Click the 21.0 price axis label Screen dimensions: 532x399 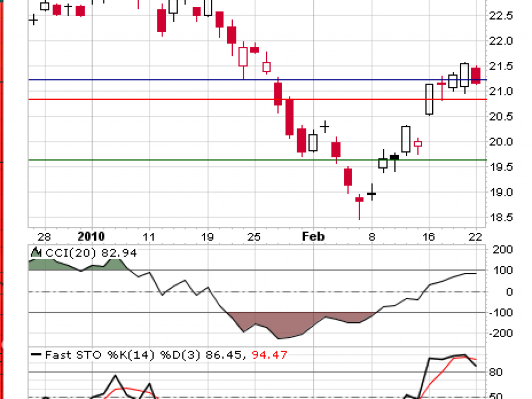[x=501, y=91]
